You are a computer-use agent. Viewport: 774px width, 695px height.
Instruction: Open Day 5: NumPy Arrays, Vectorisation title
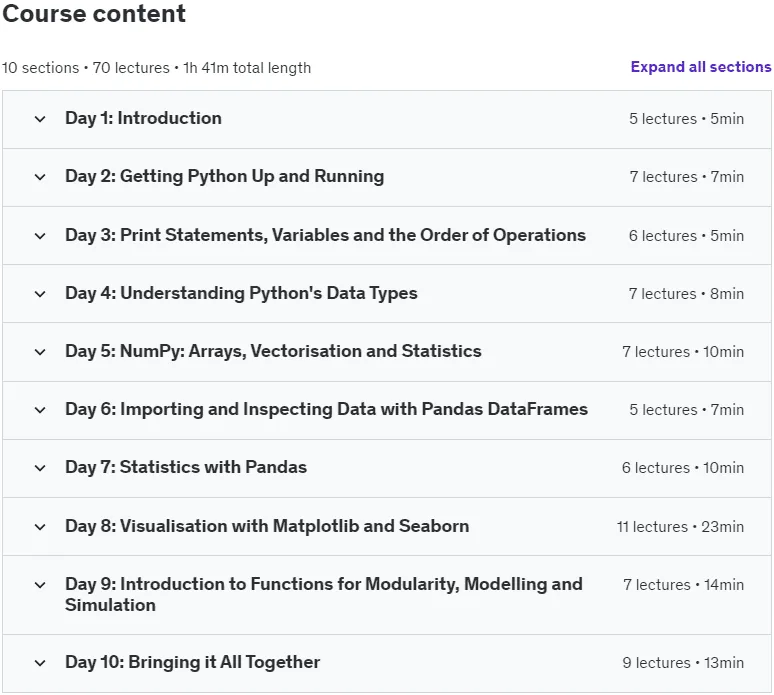click(273, 351)
